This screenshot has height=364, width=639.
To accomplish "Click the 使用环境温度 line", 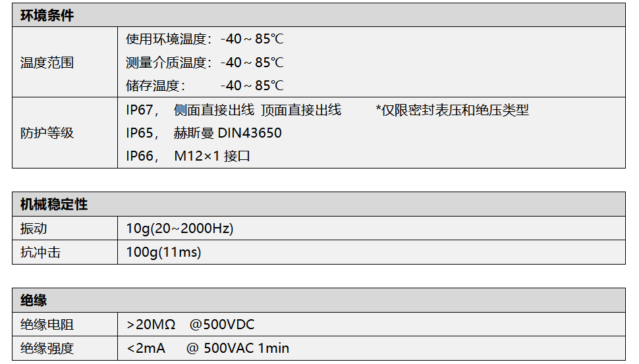I will click(x=205, y=39).
